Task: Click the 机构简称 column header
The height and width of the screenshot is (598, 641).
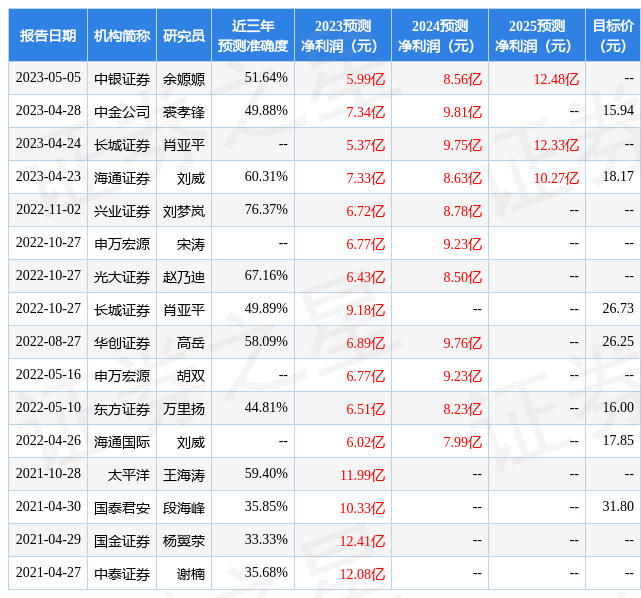Action: pyautogui.click(x=121, y=35)
